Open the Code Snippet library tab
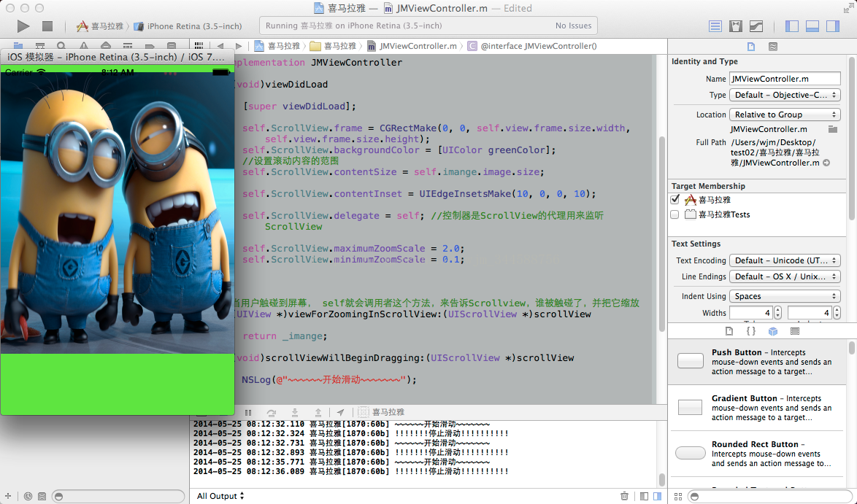Image resolution: width=857 pixels, height=504 pixels. (751, 331)
